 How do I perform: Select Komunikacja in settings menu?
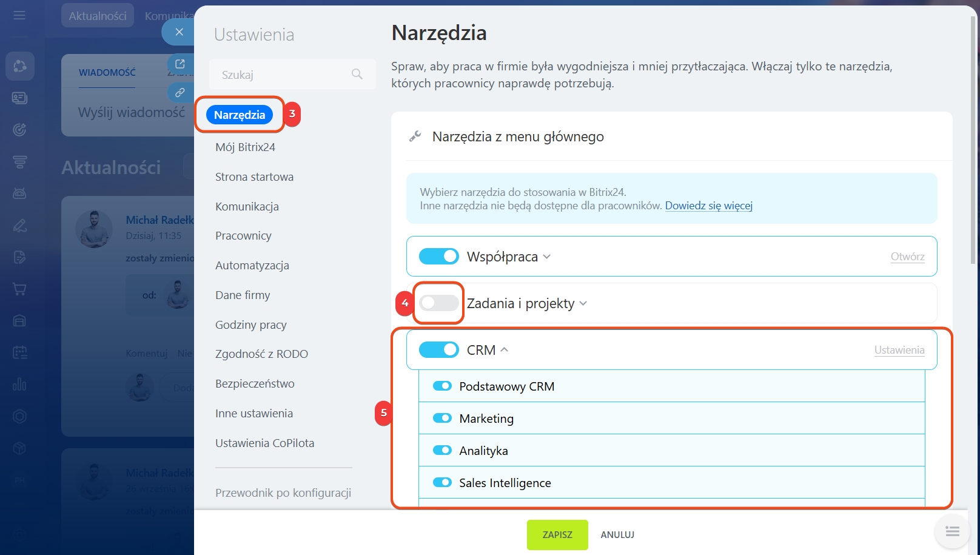[247, 206]
